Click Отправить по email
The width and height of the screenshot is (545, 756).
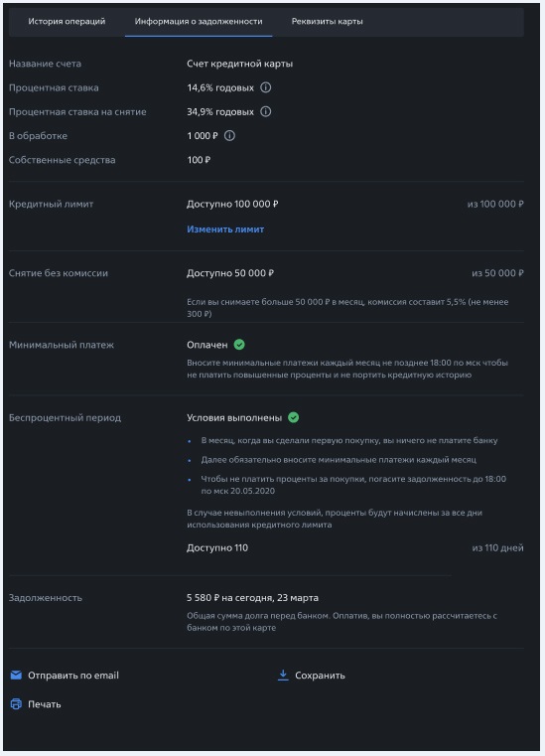click(73, 675)
